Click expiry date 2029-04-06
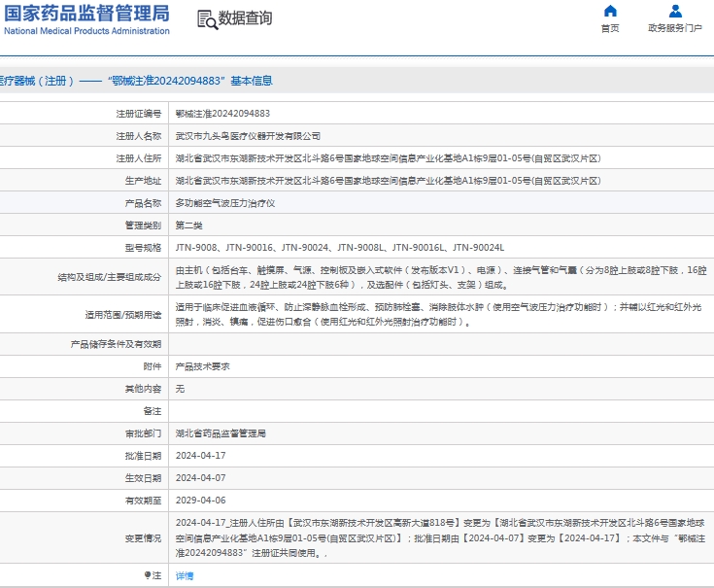Image resolution: width=714 pixels, height=588 pixels. (x=201, y=501)
